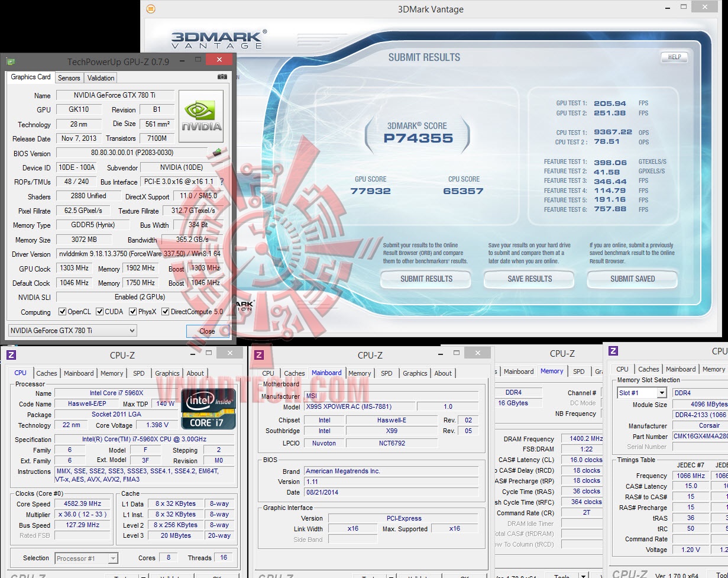
Task: Open Memory tab in the i7 5960X CPU-Z window
Action: pos(112,373)
